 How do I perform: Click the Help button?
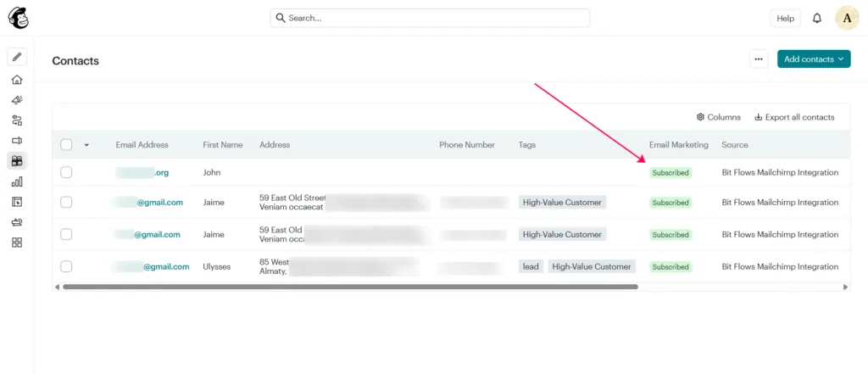[786, 19]
